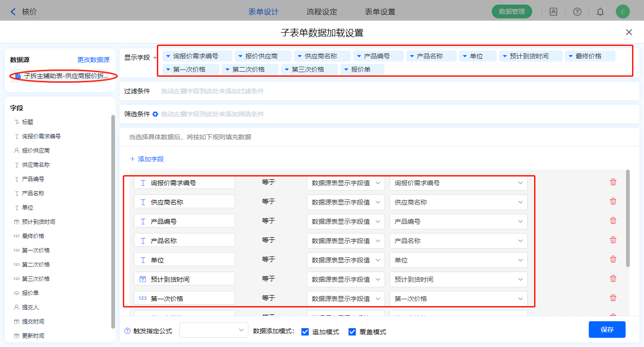This screenshot has width=644, height=347.
Task: Open the 供应商名称 source field dropdown
Action: coord(458,202)
